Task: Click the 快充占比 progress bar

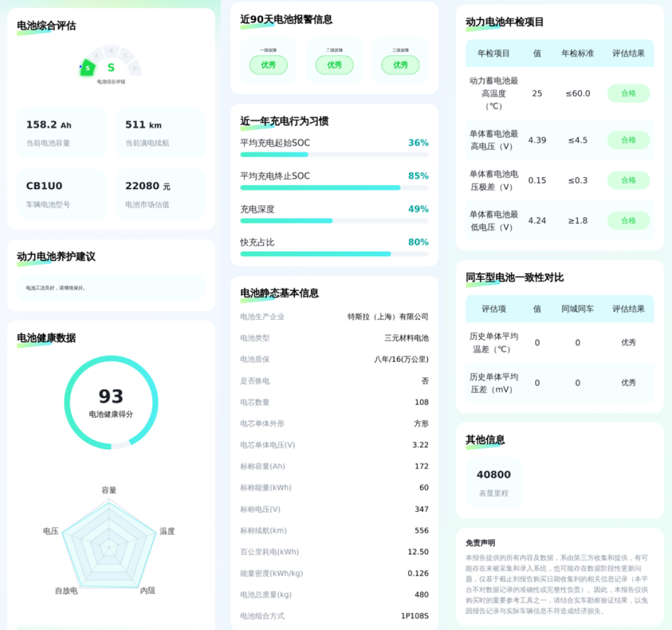Action: (334, 254)
